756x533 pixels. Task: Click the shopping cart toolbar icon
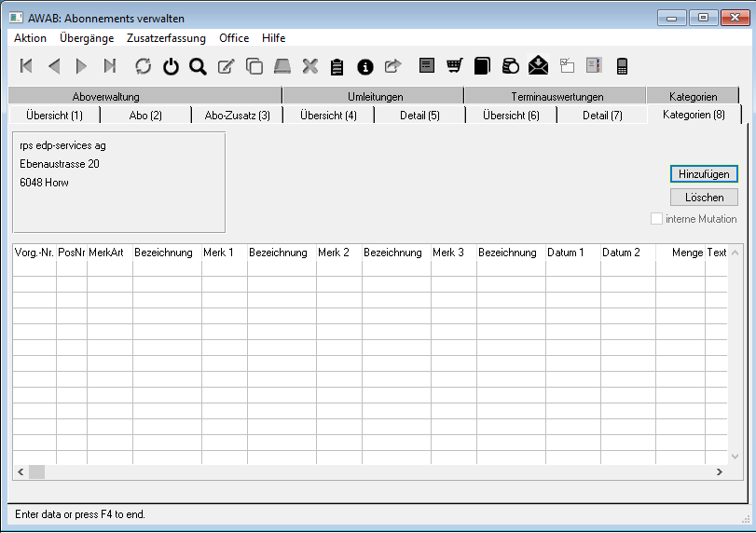(454, 65)
